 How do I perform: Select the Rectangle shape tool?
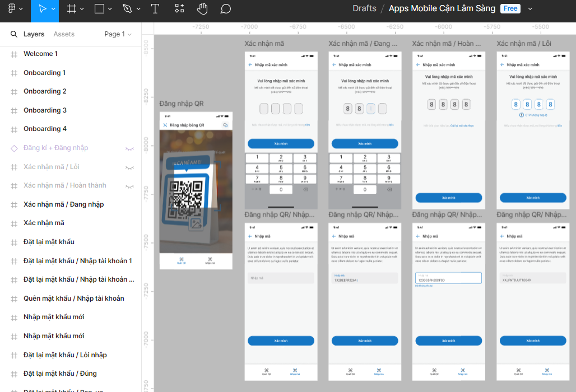click(99, 9)
